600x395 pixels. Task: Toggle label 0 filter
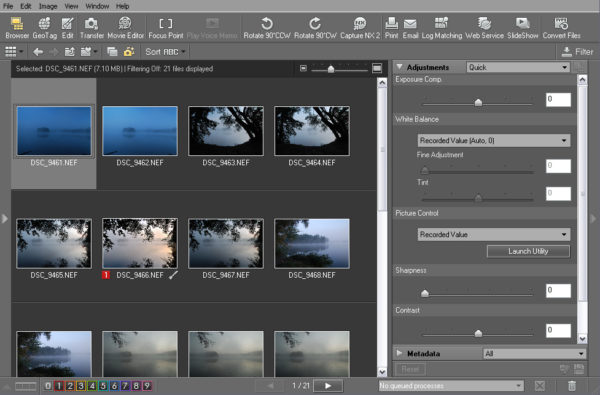[48, 386]
